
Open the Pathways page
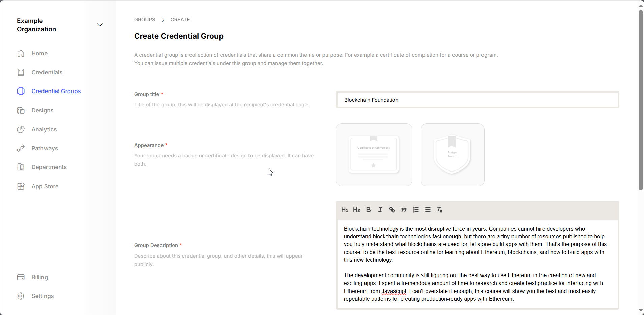tap(45, 148)
